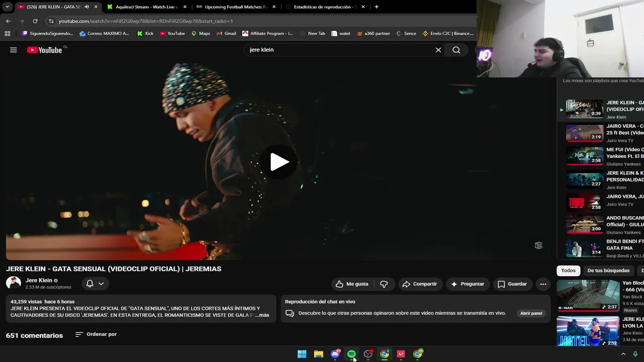Viewport: 644px width, 362px height.
Task: Click the 651 comentarios heading
Action: [34, 335]
